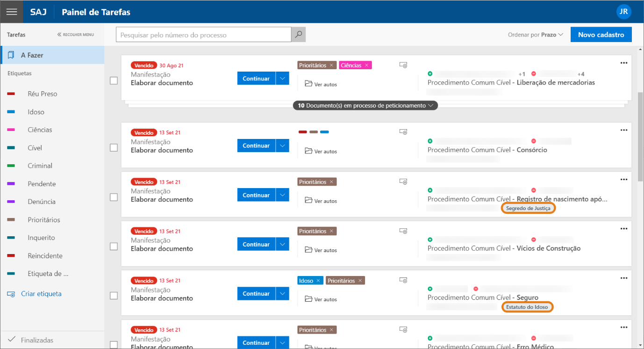This screenshot has width=644, height=349.
Task: Tick the Seguro task checkbox
Action: tap(114, 296)
